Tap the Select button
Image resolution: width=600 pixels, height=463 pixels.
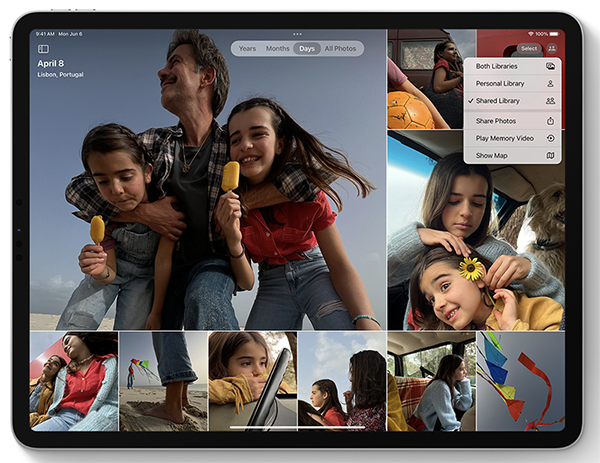529,49
